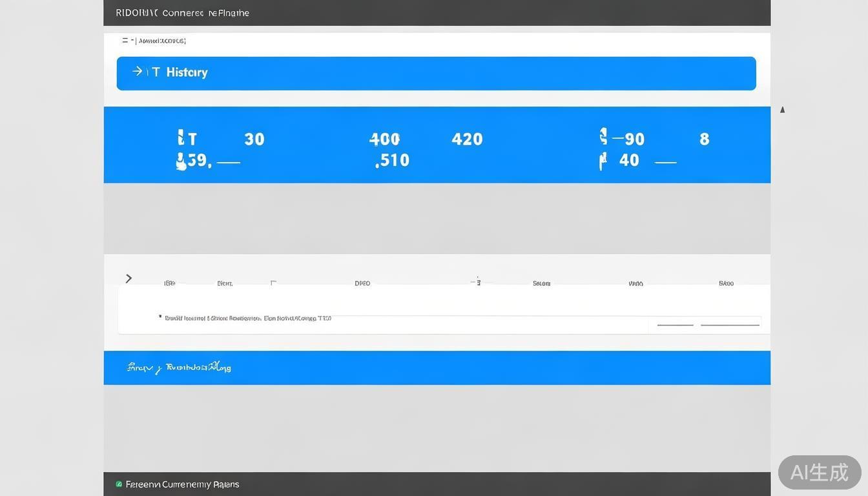The image size is (868, 496).
Task: Expand the History bar
Action: click(436, 73)
